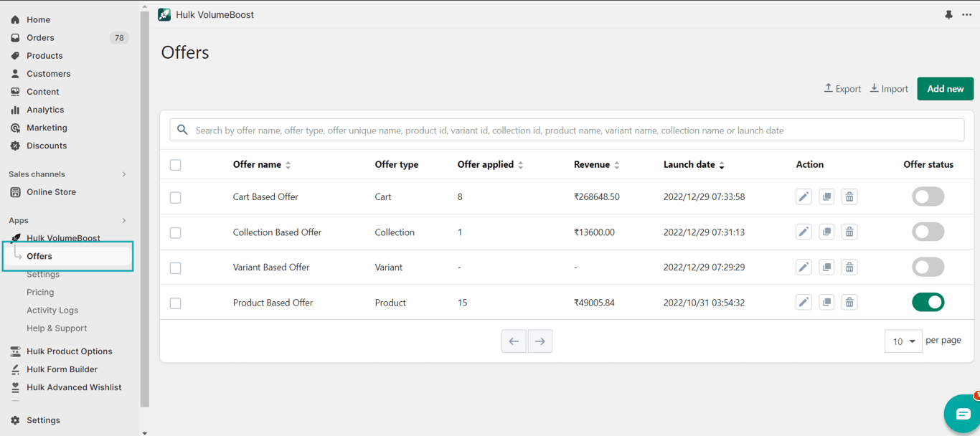Click the pin icon in app header
The image size is (980, 436).
tap(948, 14)
